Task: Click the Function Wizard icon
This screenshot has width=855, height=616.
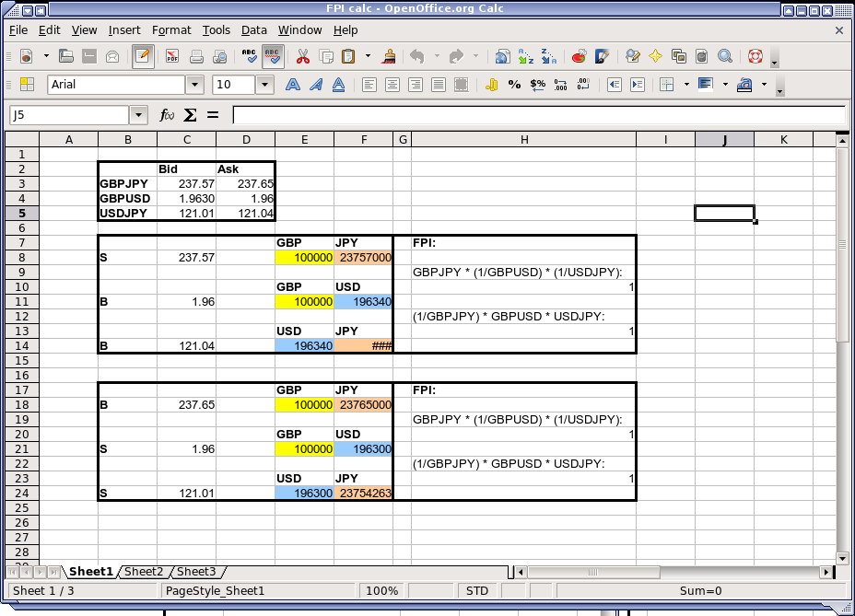Action: [167, 115]
